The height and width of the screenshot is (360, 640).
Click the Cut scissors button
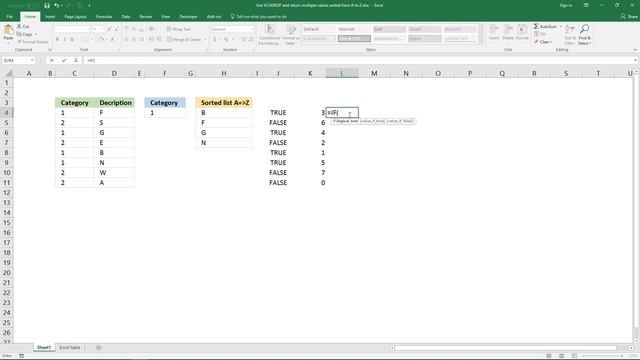(23, 27)
